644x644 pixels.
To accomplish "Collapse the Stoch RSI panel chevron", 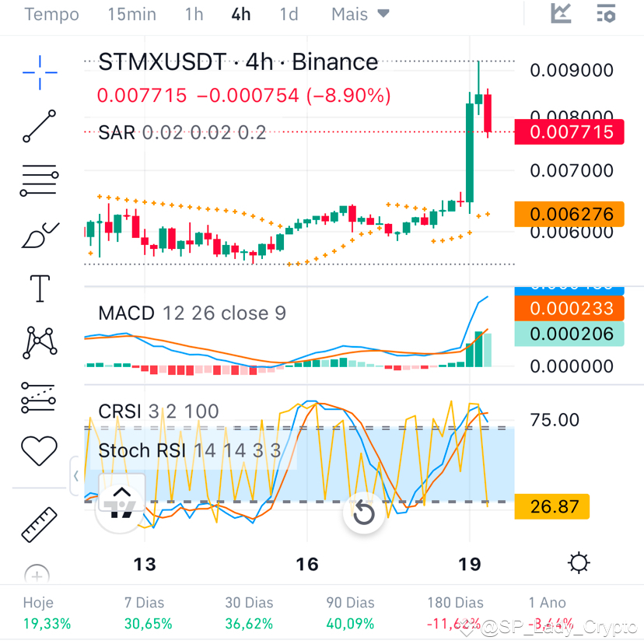I will [75, 476].
